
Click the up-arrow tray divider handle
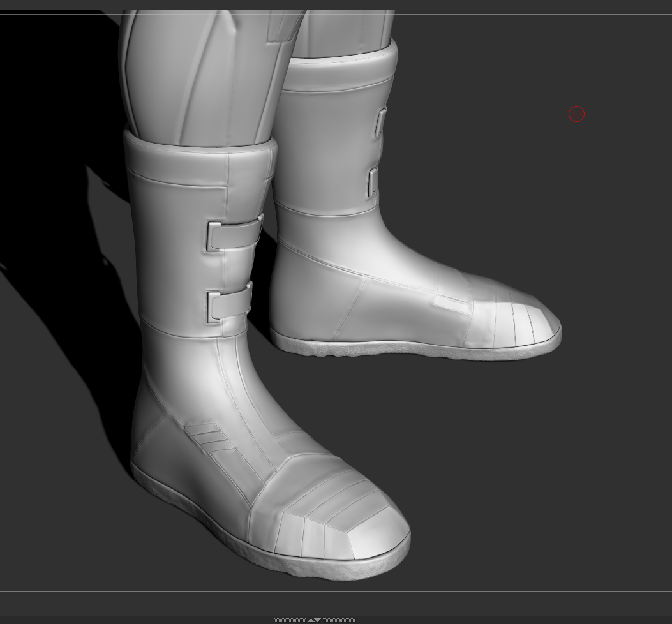coord(311,620)
